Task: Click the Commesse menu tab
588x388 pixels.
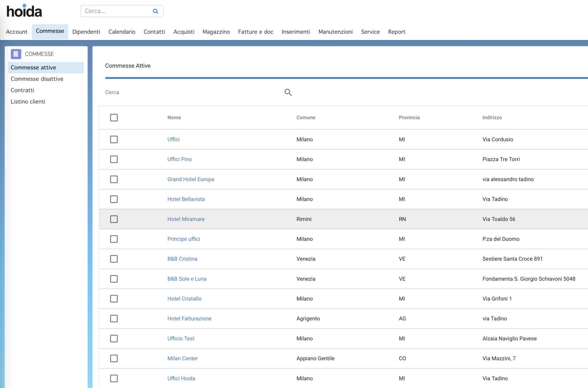Action: point(50,31)
